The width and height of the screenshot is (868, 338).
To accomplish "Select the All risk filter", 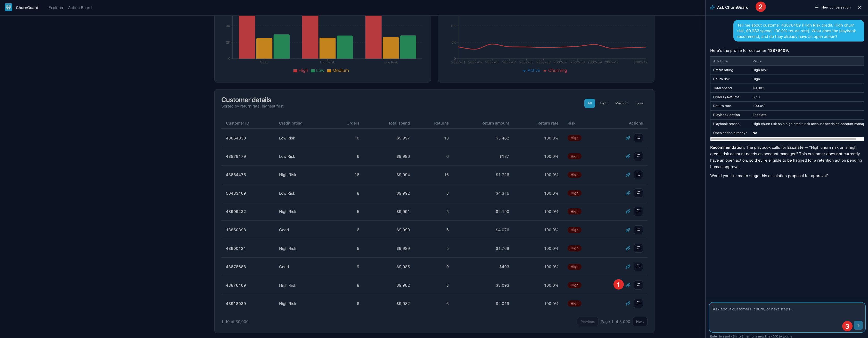I will [x=589, y=103].
